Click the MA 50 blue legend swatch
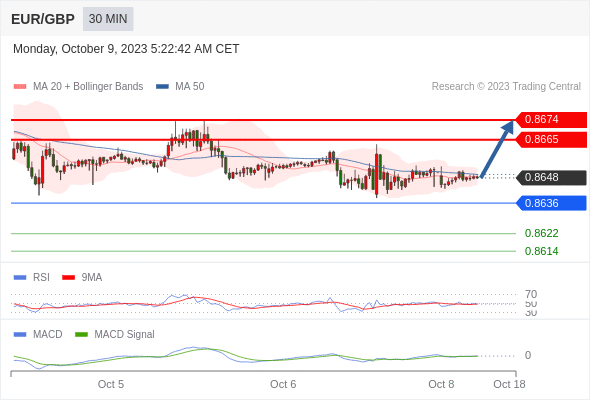590x400 pixels. pyautogui.click(x=162, y=87)
